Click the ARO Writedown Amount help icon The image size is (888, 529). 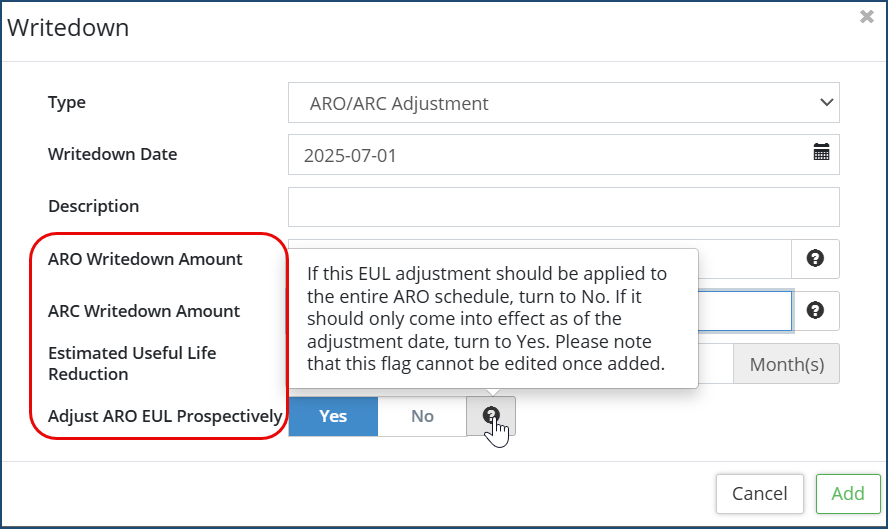pos(815,259)
